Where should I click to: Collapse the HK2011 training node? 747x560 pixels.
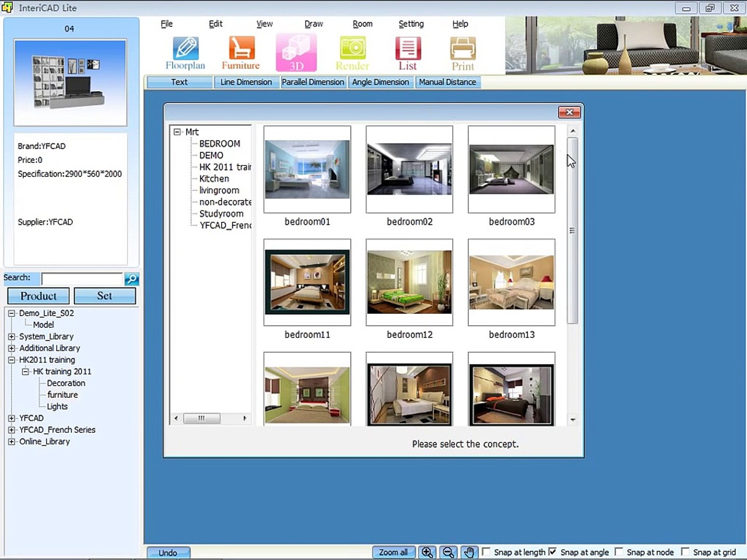11,360
